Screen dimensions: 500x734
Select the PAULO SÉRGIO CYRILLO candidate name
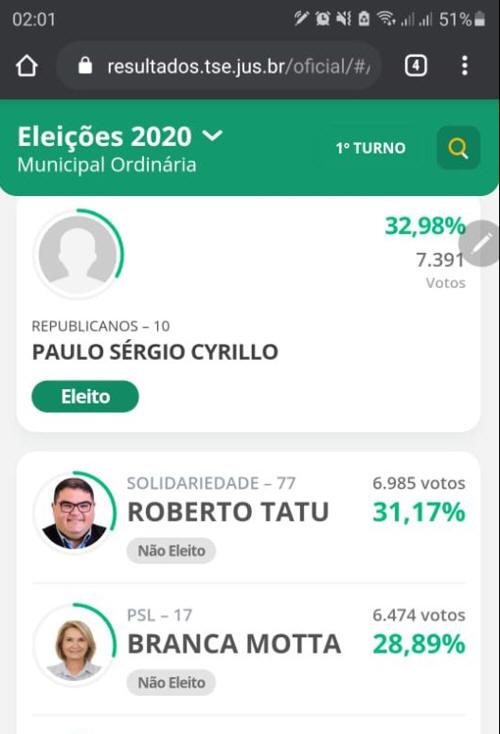[155, 352]
